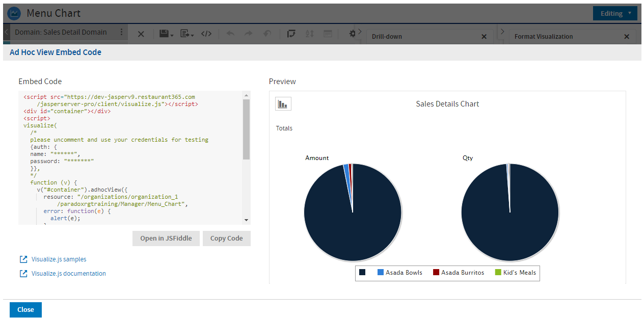Click the embed code scrollbar thumb

[247, 129]
